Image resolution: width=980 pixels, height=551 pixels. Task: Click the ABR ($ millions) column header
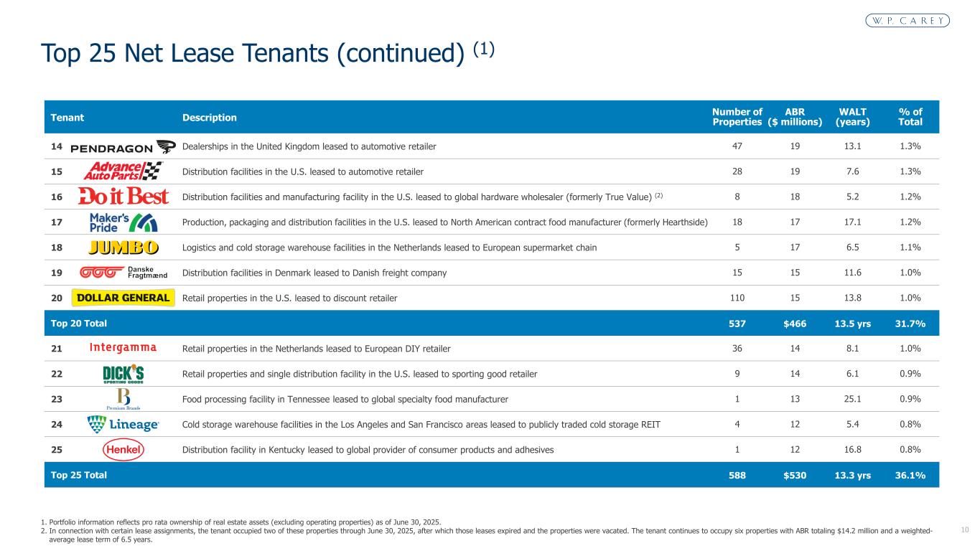pos(795,117)
